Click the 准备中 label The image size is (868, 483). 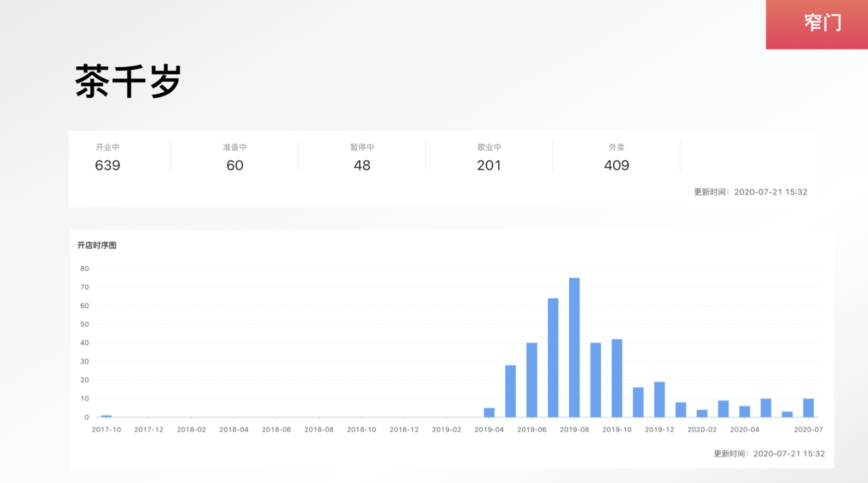click(235, 147)
